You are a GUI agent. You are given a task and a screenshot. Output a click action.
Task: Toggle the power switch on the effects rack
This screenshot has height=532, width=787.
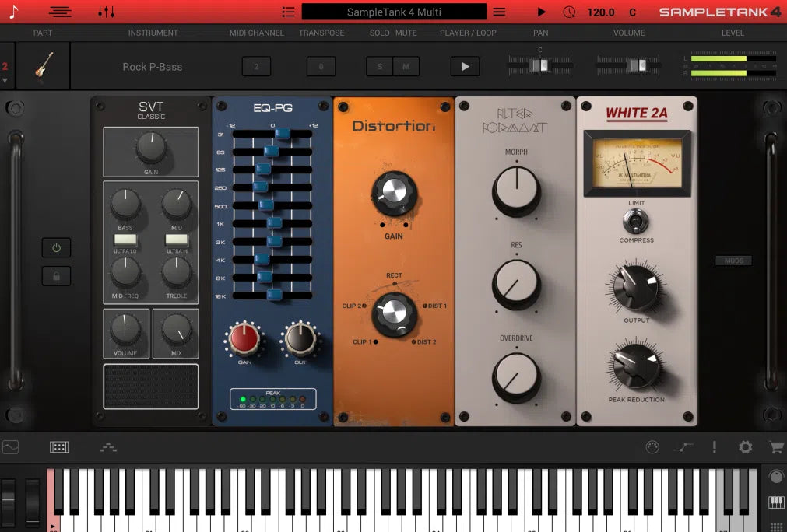coord(55,247)
